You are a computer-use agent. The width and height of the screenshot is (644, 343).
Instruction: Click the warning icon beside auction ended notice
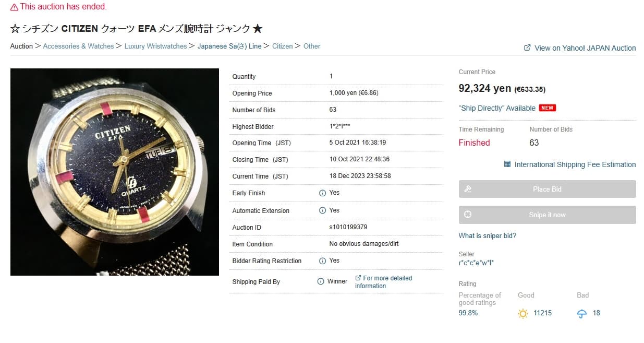pos(14,7)
